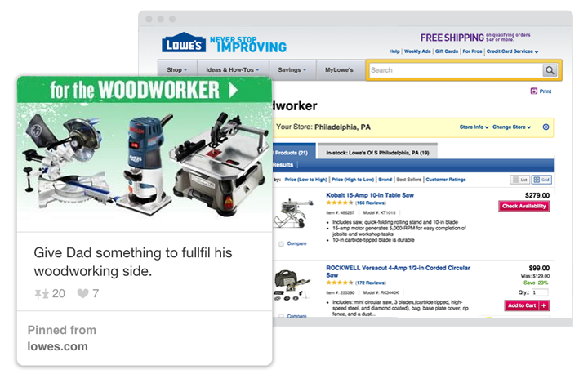Screen dimensions: 588x383
Task: Select the In-stock Philadelphia tab
Action: (377, 152)
